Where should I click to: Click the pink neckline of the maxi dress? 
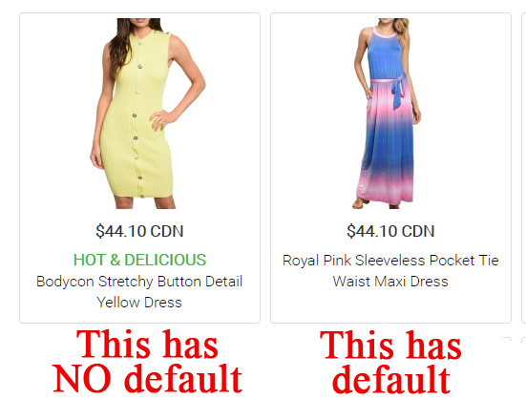click(x=386, y=33)
